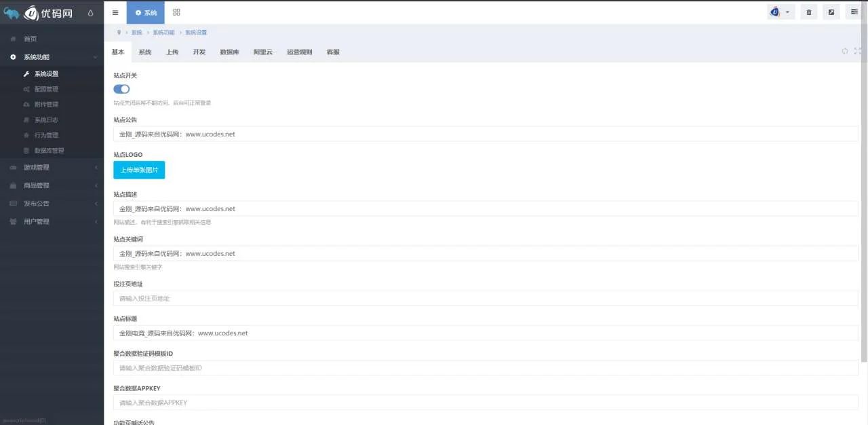Toggle the 站点开关 site switch

(x=121, y=89)
